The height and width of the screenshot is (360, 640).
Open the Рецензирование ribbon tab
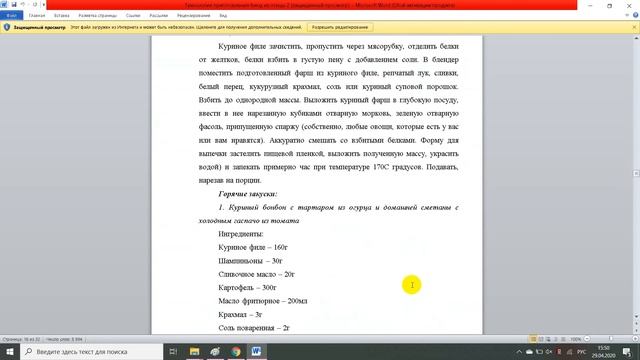tap(193, 16)
